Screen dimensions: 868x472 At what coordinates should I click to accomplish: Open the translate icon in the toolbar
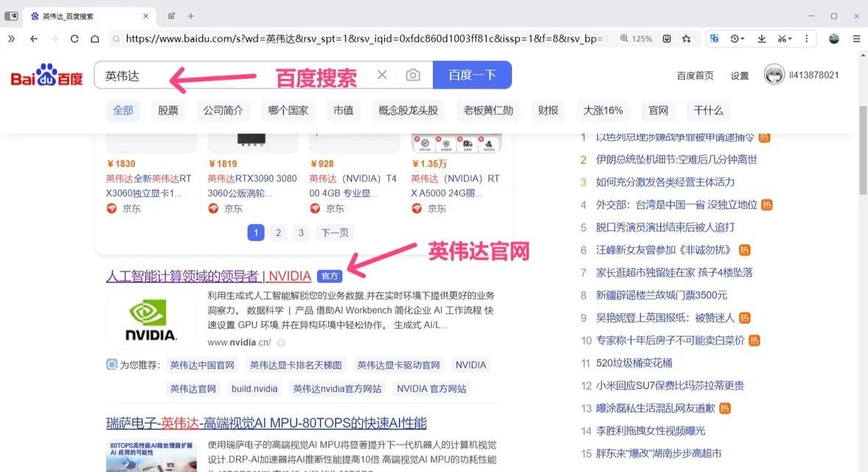pyautogui.click(x=715, y=39)
